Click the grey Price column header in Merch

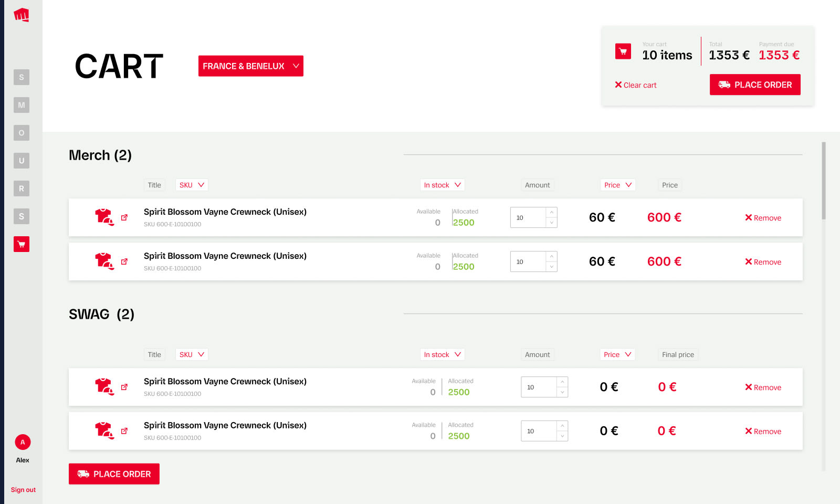click(670, 185)
